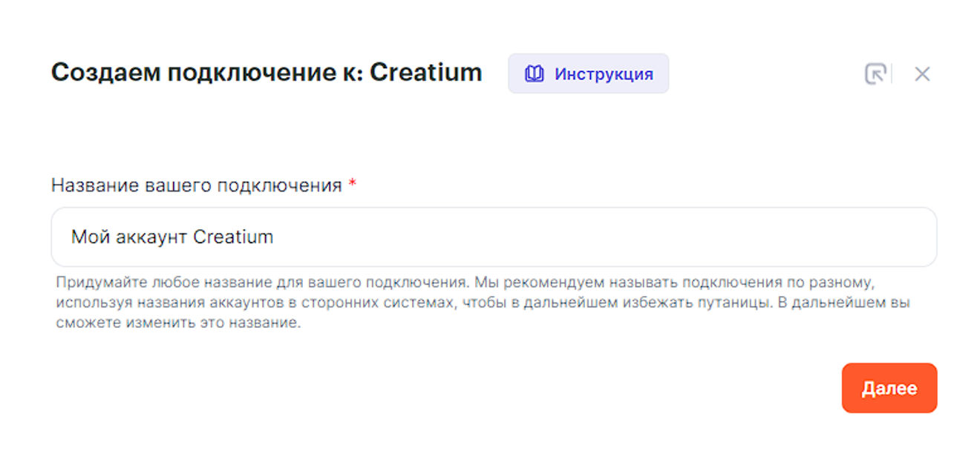This screenshot has height=454, width=980.
Task: Open the Инструкция guide button
Action: [588, 74]
